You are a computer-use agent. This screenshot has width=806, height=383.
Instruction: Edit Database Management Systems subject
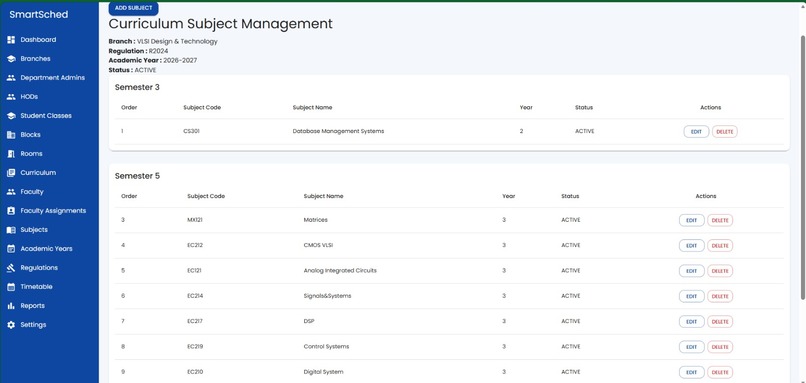[x=696, y=132]
